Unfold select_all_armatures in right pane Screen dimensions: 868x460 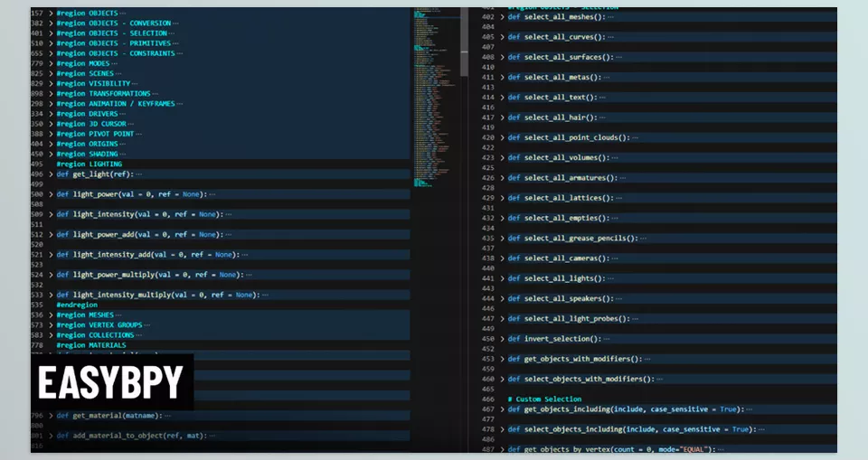[503, 178]
